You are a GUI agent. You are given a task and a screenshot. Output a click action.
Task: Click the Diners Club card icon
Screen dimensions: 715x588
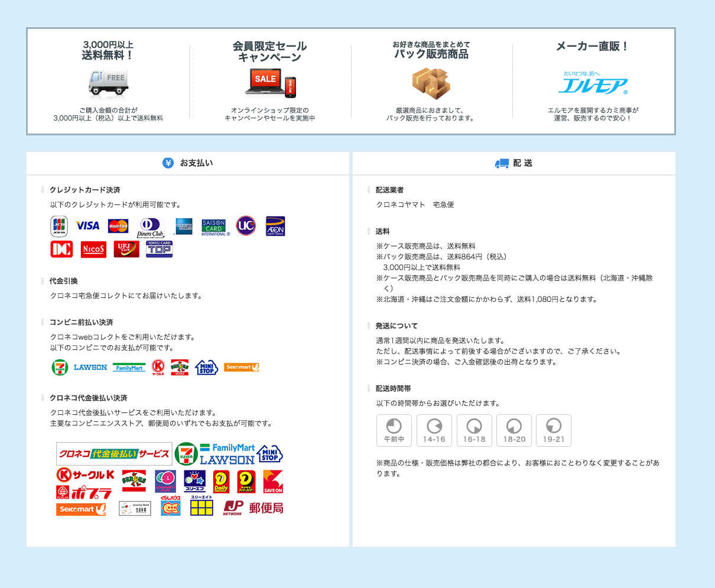click(152, 226)
